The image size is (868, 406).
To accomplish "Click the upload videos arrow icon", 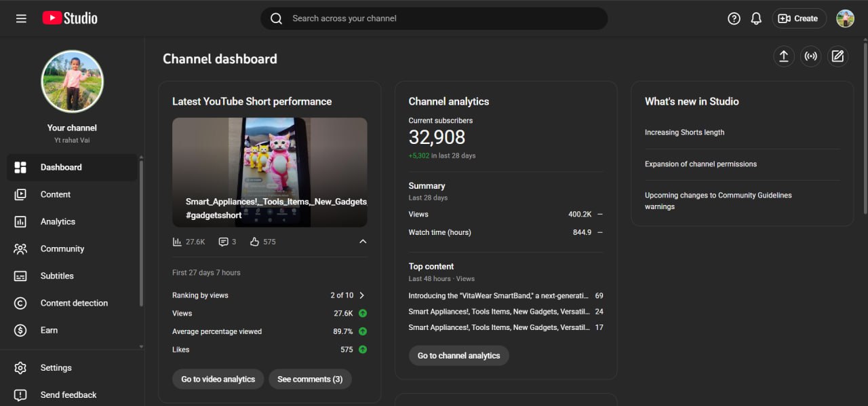I will pos(783,56).
